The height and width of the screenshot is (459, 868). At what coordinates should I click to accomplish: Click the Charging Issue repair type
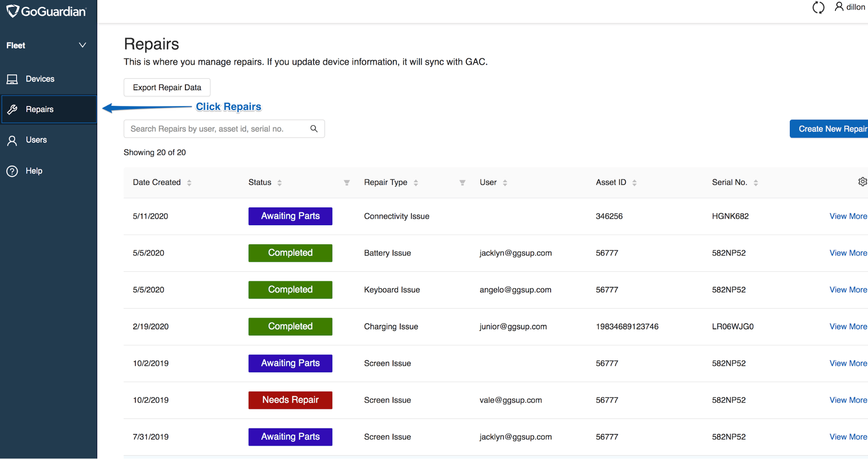click(x=391, y=327)
